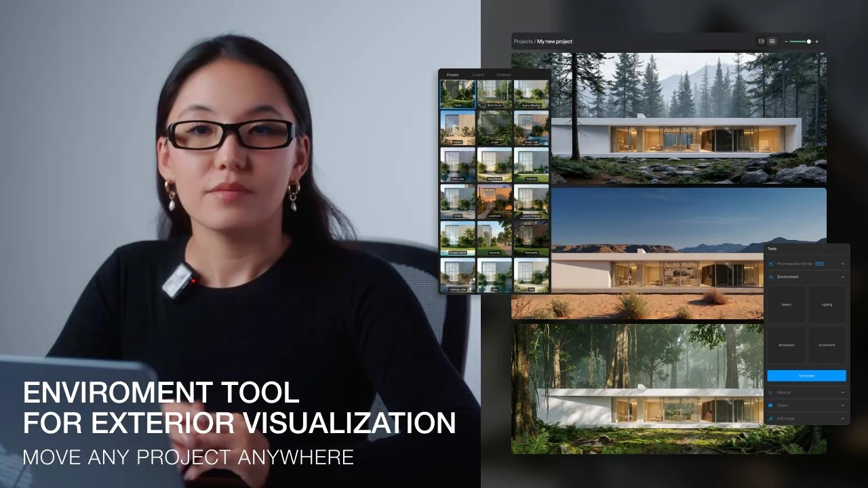Open the Environment option tile
This screenshot has width=868, height=488.
(x=827, y=345)
